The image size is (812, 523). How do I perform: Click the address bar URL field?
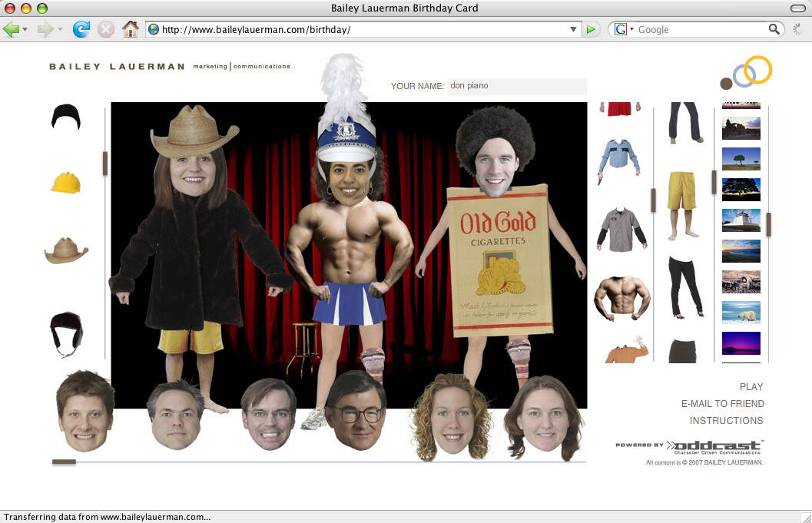click(x=364, y=29)
